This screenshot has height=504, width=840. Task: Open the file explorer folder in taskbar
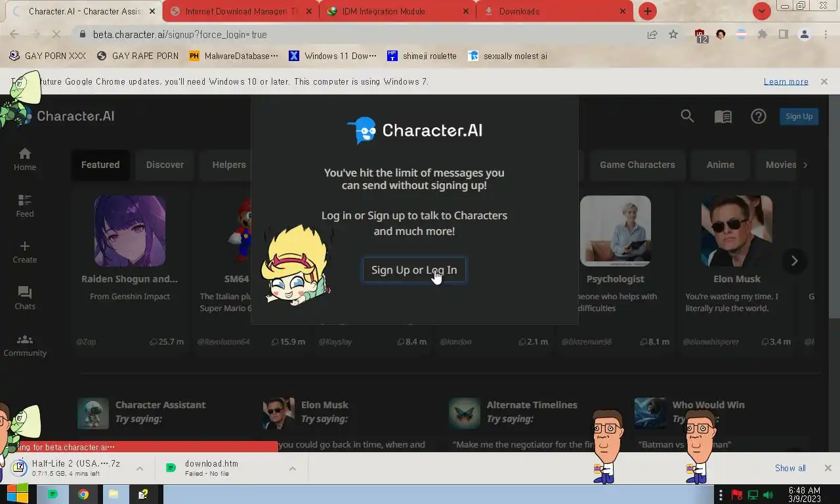coord(114,494)
